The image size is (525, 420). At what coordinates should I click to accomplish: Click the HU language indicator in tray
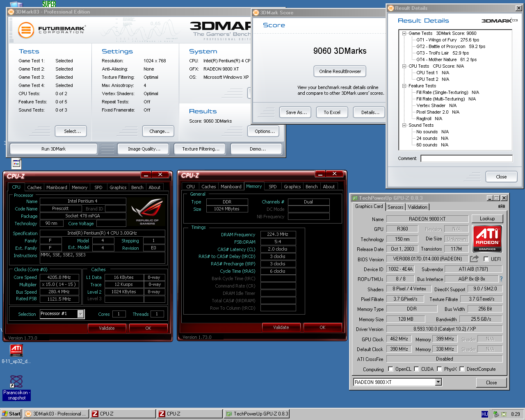point(485,414)
